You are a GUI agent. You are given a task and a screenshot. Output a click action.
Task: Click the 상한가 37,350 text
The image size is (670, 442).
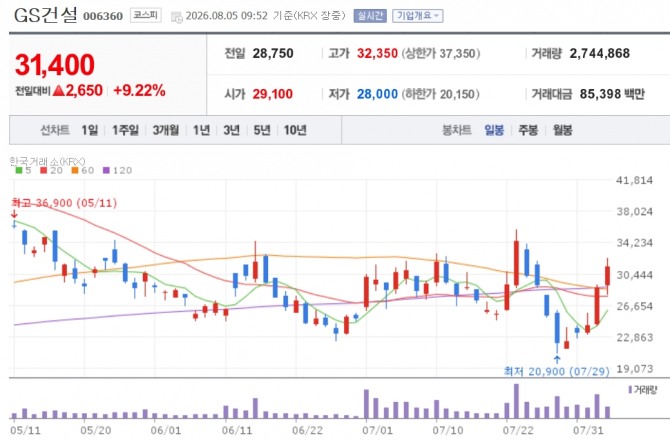click(441, 53)
